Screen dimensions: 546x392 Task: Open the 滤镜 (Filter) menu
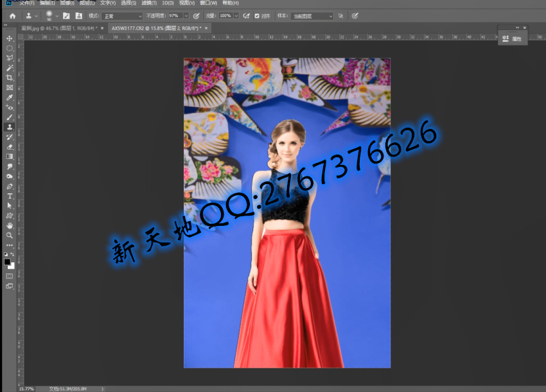[150, 3]
